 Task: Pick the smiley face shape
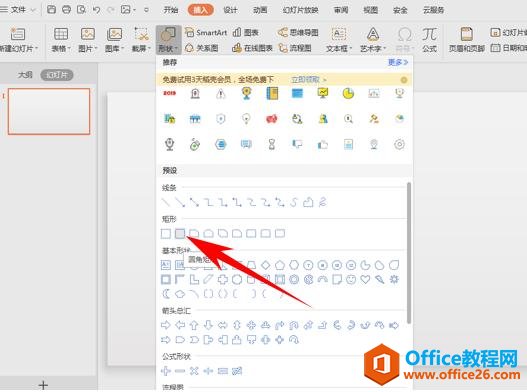pyautogui.click(x=351, y=279)
